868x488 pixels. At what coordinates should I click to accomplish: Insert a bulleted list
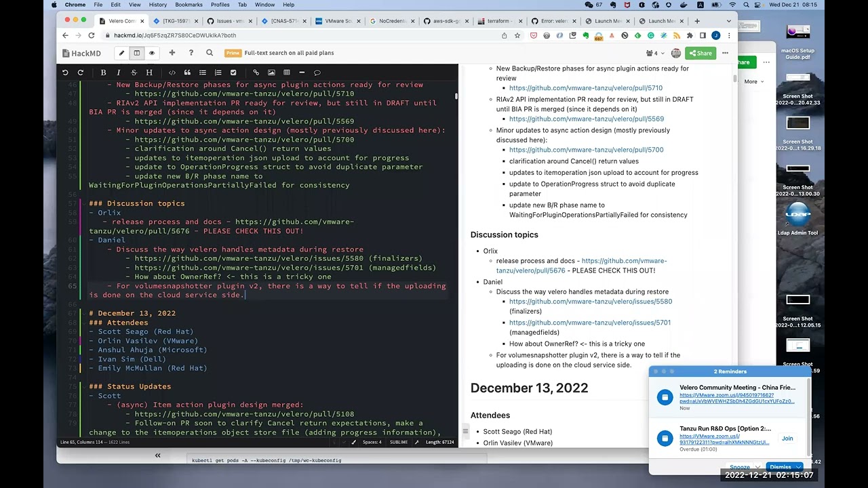pyautogui.click(x=203, y=73)
